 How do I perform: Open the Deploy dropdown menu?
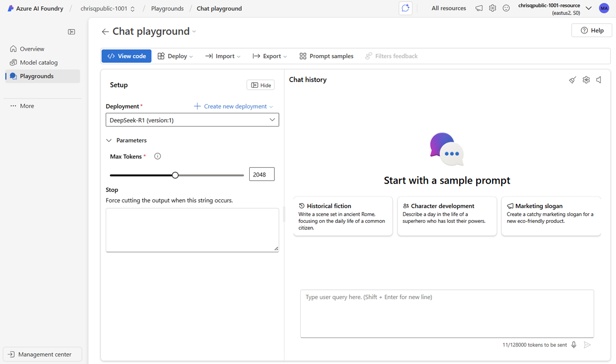tap(175, 56)
